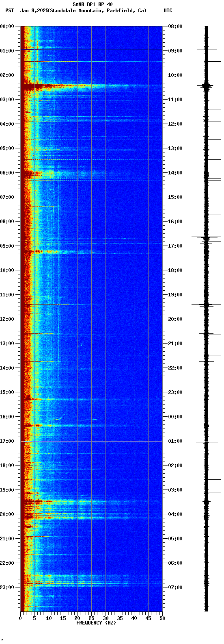This screenshot has height=644, width=224.
Task: Select the 21:00 UTC time label
Action: coord(175,344)
